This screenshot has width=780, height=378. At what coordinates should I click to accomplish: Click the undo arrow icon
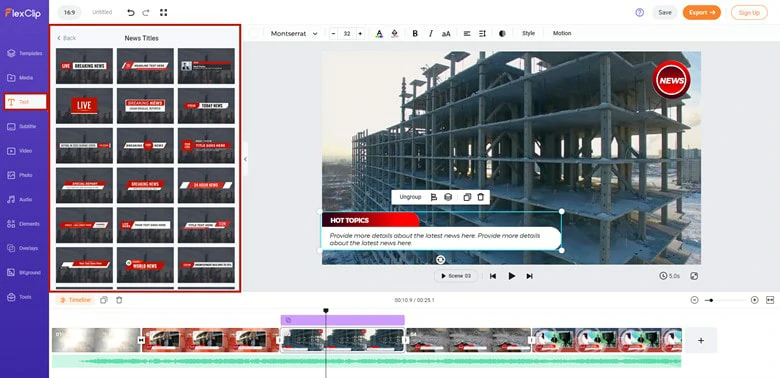coord(131,12)
